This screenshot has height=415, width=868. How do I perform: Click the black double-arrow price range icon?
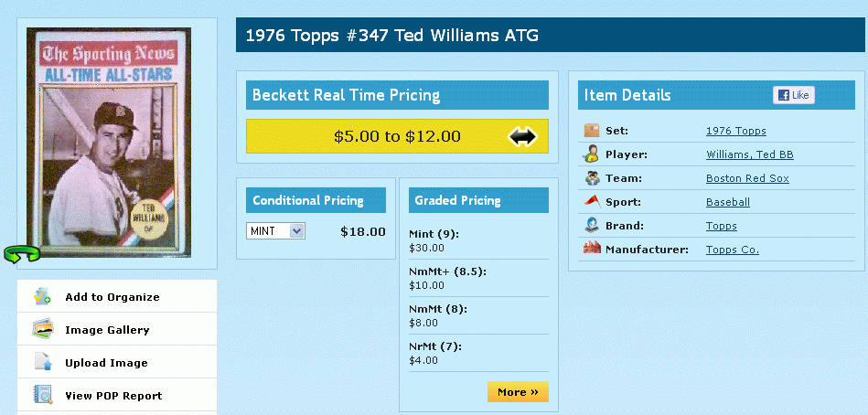[x=522, y=136]
